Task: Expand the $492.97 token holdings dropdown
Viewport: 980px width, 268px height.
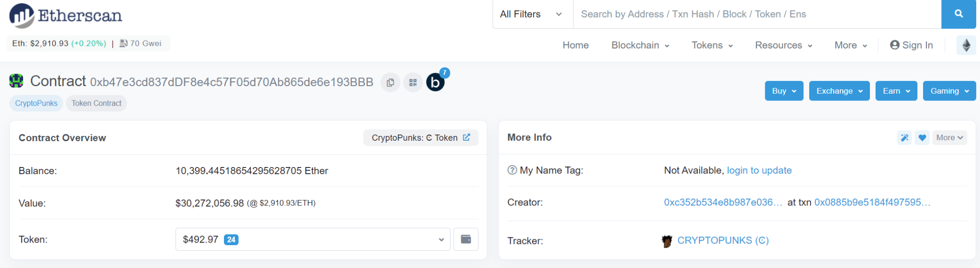Action: click(313, 239)
